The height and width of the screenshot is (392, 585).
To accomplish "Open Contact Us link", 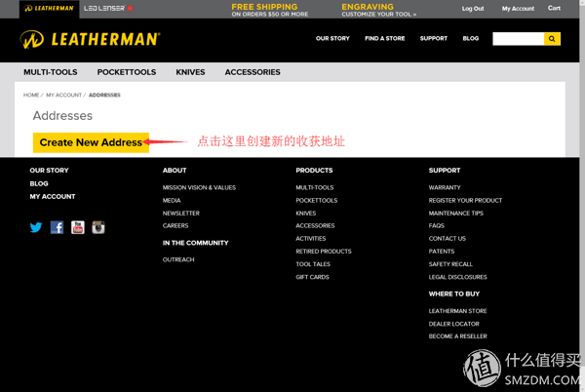I will 447,238.
